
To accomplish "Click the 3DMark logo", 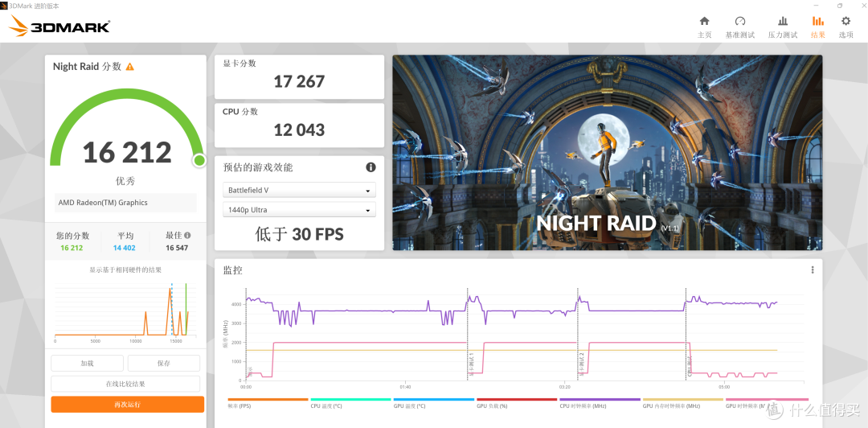I will (x=59, y=26).
